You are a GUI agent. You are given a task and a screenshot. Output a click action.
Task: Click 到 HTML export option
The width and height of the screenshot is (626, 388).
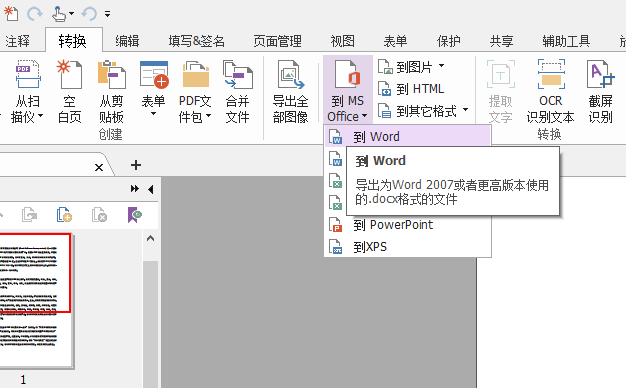click(411, 89)
